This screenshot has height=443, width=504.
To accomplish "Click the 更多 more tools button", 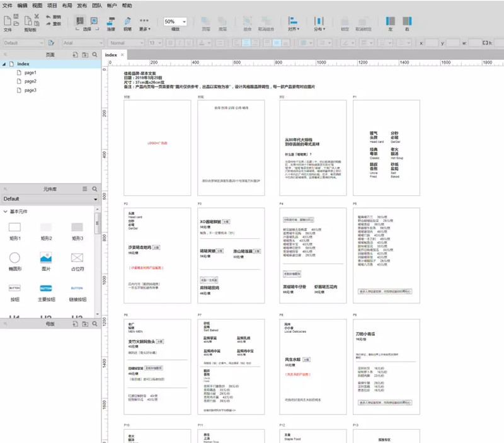I will [x=144, y=24].
